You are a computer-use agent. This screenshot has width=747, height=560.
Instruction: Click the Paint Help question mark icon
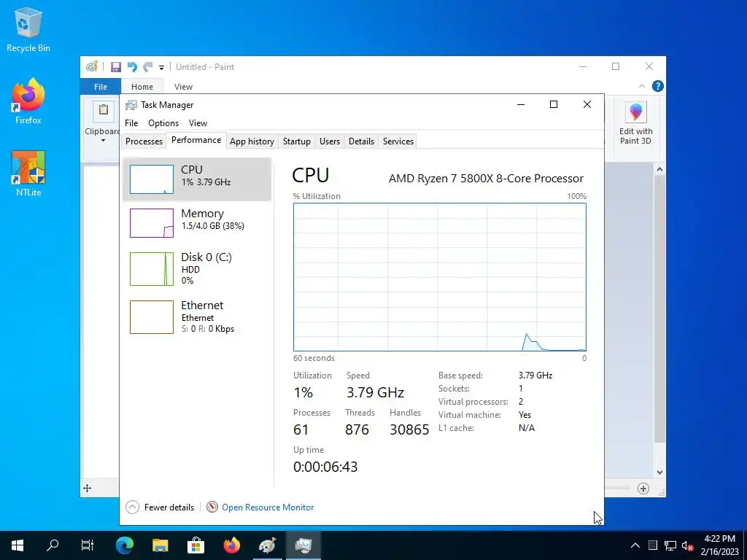point(658,86)
